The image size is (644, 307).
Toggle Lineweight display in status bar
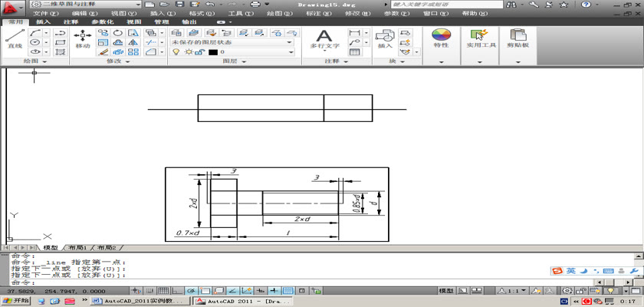(274, 291)
